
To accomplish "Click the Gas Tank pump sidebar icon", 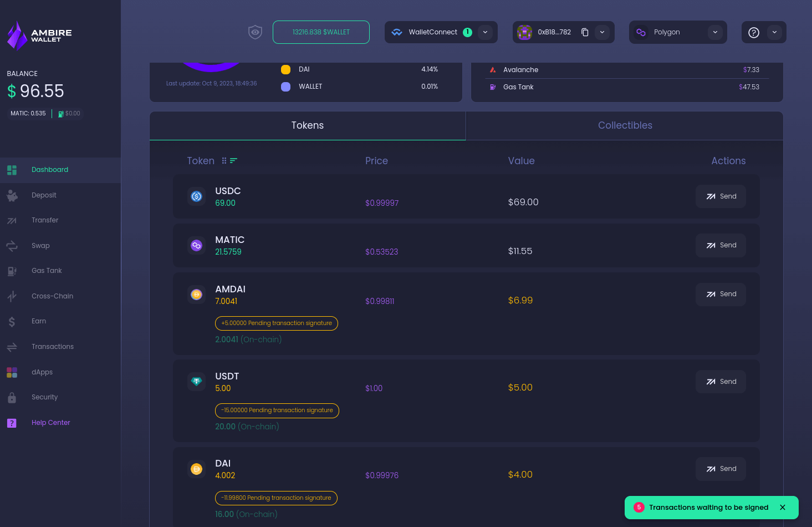I will click(12, 271).
